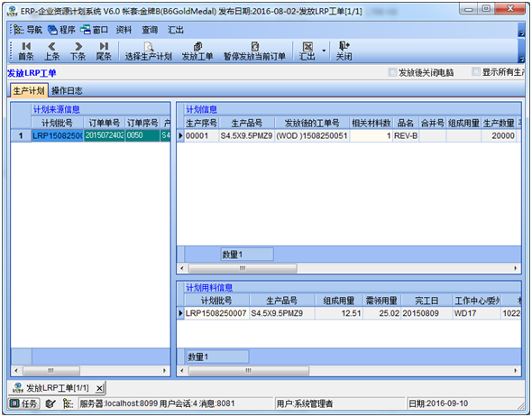
Task: Click horizontal scrollbar thumb in 计划信息 panel
Action: click(x=243, y=268)
